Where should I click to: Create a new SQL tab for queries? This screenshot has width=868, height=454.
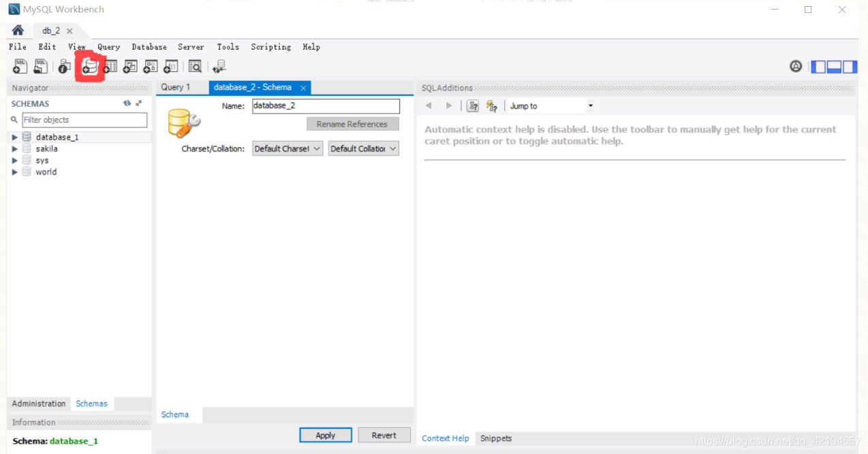[20, 66]
